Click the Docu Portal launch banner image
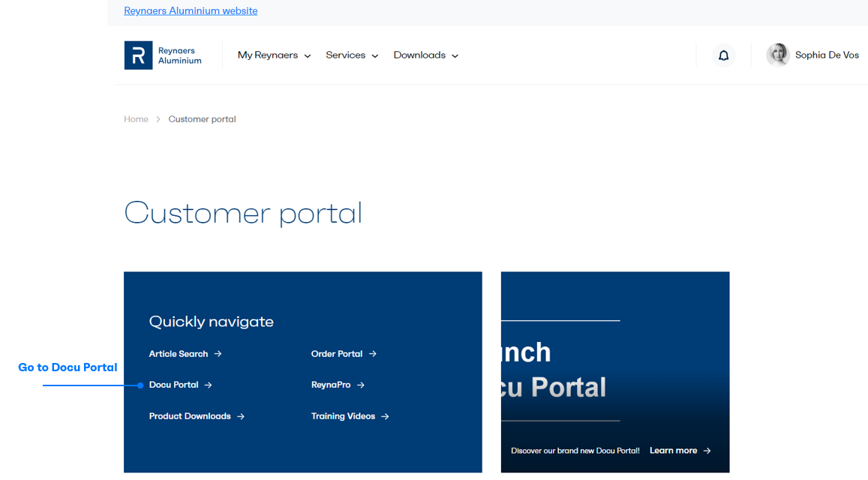 pos(615,372)
